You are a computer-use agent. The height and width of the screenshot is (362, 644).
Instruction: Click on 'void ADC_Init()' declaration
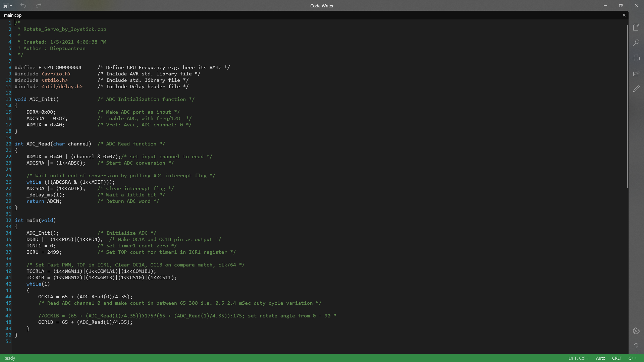click(x=37, y=99)
